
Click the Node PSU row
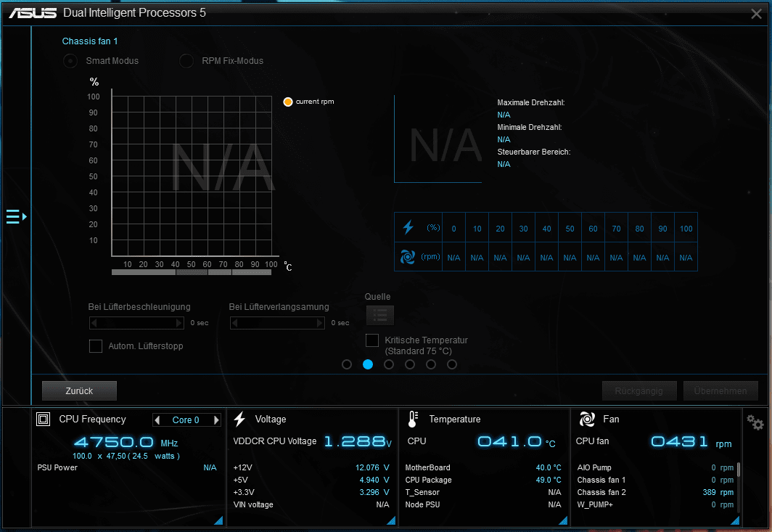[x=483, y=504]
